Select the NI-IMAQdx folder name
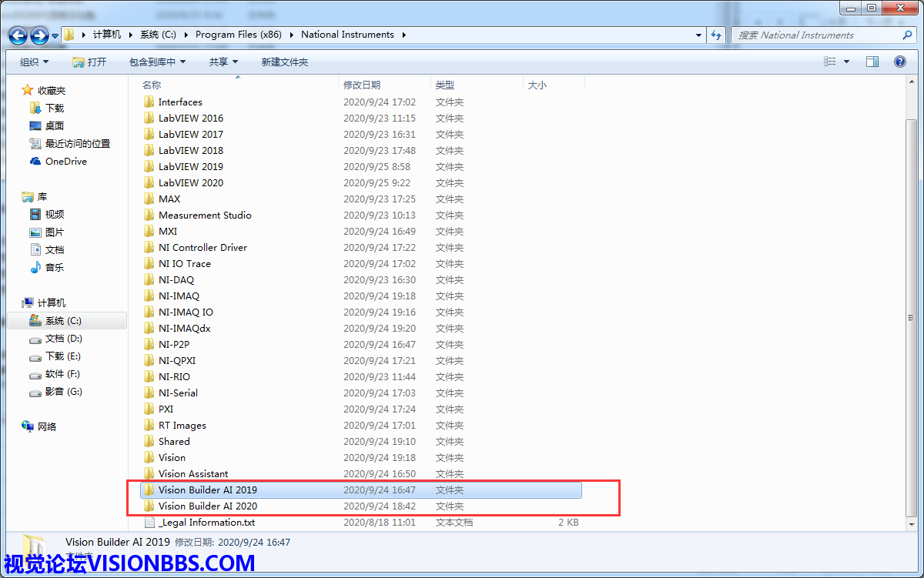The width and height of the screenshot is (924, 578). point(185,328)
